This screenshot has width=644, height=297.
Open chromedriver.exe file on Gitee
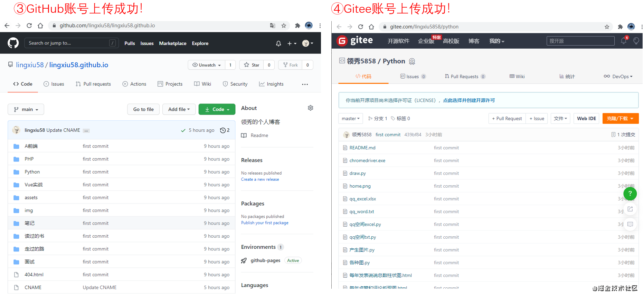pyautogui.click(x=367, y=160)
